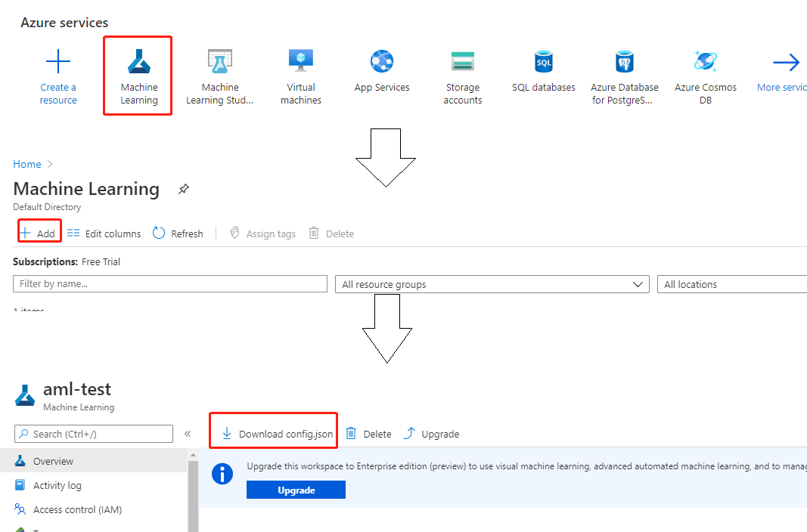Click the More services arrow
Screen dimensions: 807x532
(786, 63)
